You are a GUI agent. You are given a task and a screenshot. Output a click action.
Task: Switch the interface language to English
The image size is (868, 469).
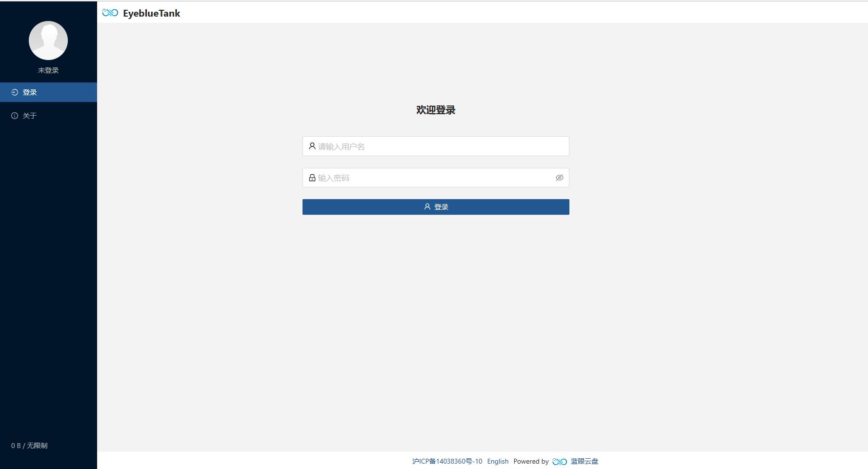[498, 461]
